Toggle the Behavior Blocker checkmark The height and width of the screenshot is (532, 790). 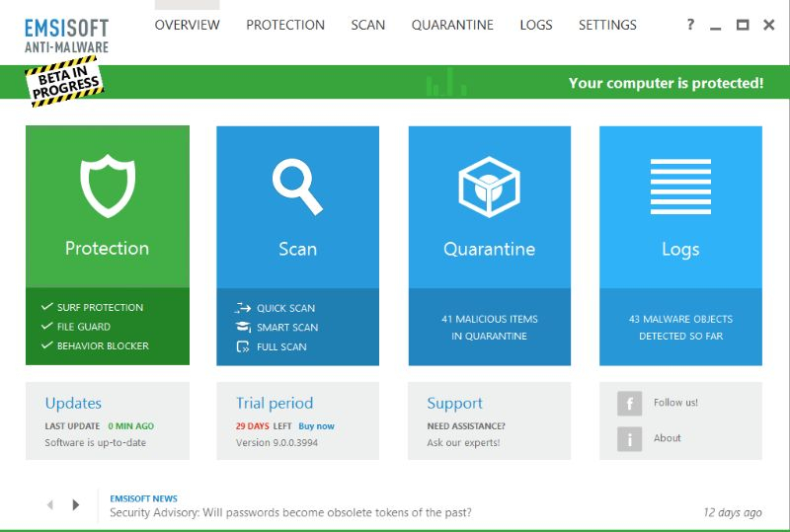[x=46, y=345]
